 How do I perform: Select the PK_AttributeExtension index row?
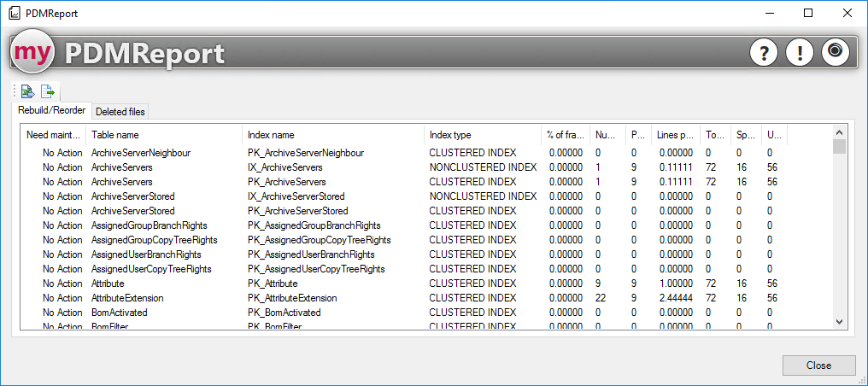292,298
